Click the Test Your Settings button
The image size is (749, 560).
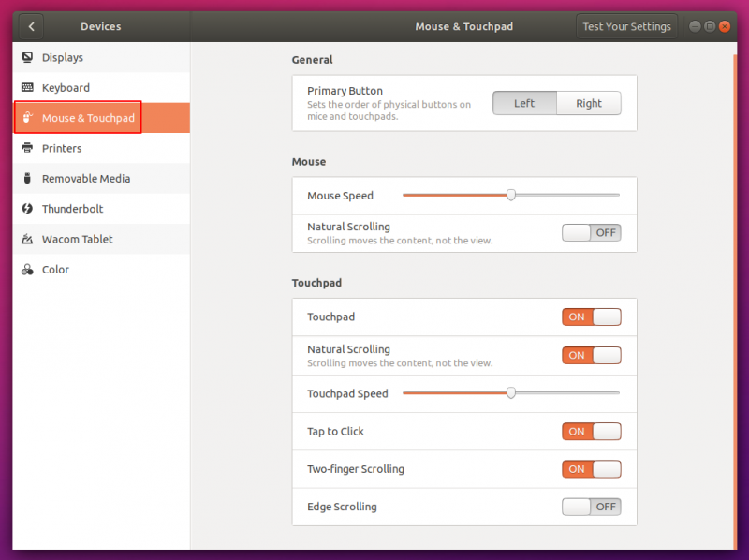(626, 26)
